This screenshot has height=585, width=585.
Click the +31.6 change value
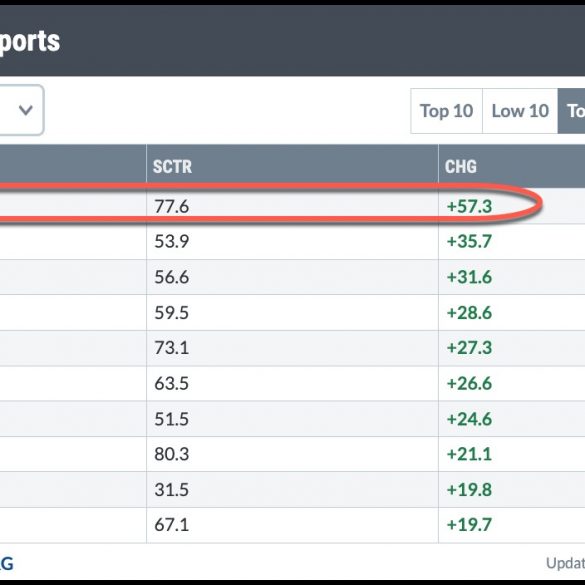coord(469,277)
